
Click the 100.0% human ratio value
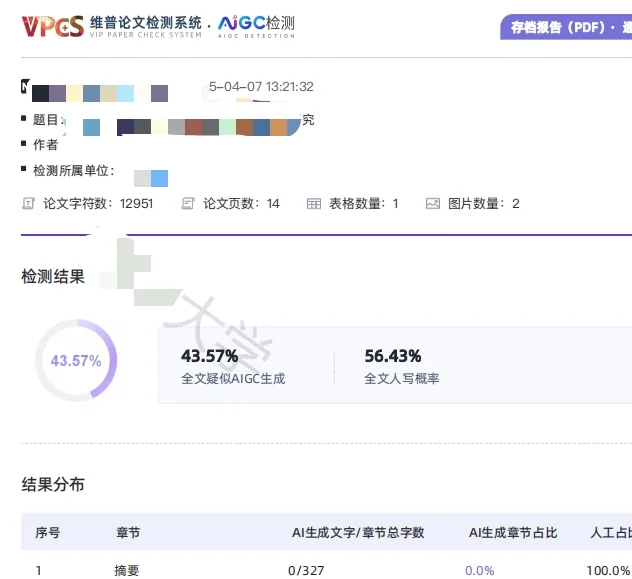coord(608,570)
